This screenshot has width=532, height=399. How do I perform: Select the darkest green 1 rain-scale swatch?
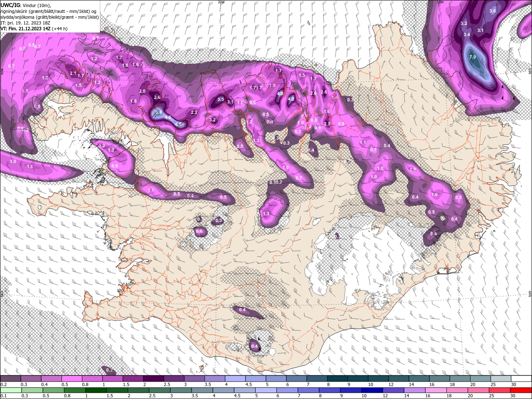[96, 390]
